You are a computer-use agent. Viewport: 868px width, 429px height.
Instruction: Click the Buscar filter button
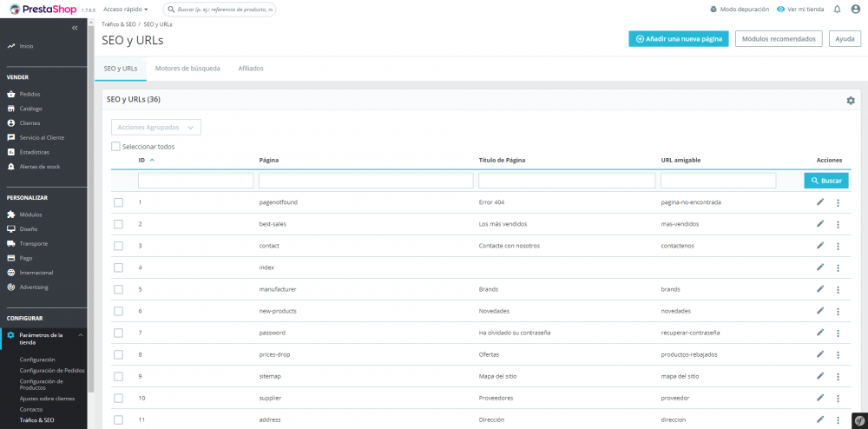826,181
